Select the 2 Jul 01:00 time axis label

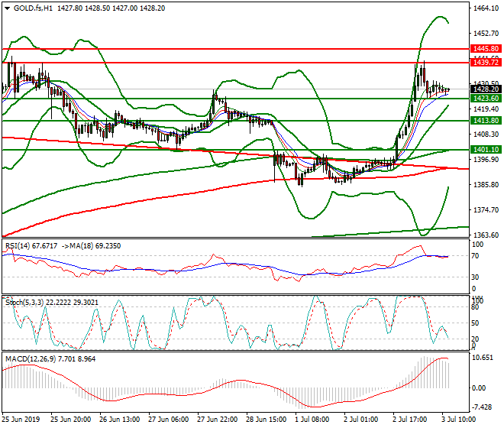click(x=360, y=420)
